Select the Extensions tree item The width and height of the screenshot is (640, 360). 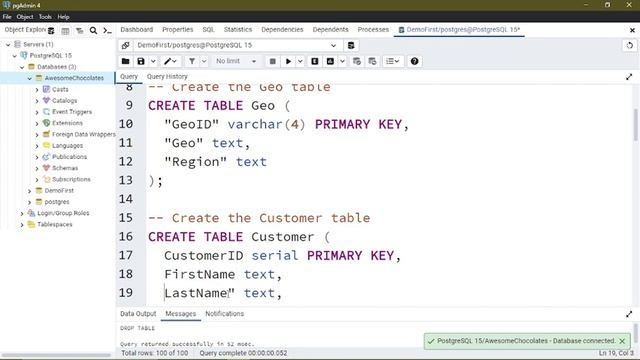[67, 123]
